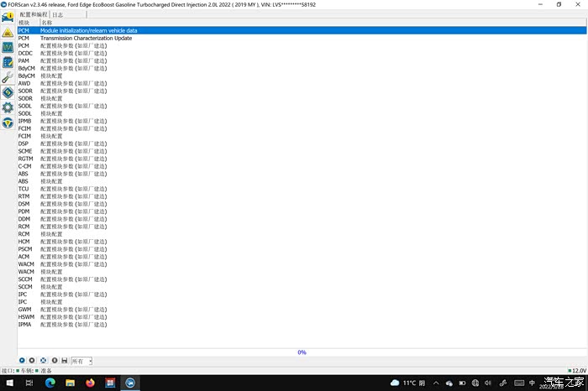Image resolution: width=588 pixels, height=391 pixels.
Task: Click the 名称 column header
Action: click(x=46, y=23)
